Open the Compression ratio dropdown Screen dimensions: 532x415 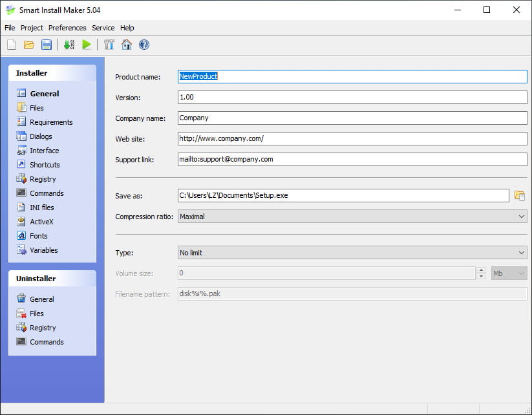[352, 217]
